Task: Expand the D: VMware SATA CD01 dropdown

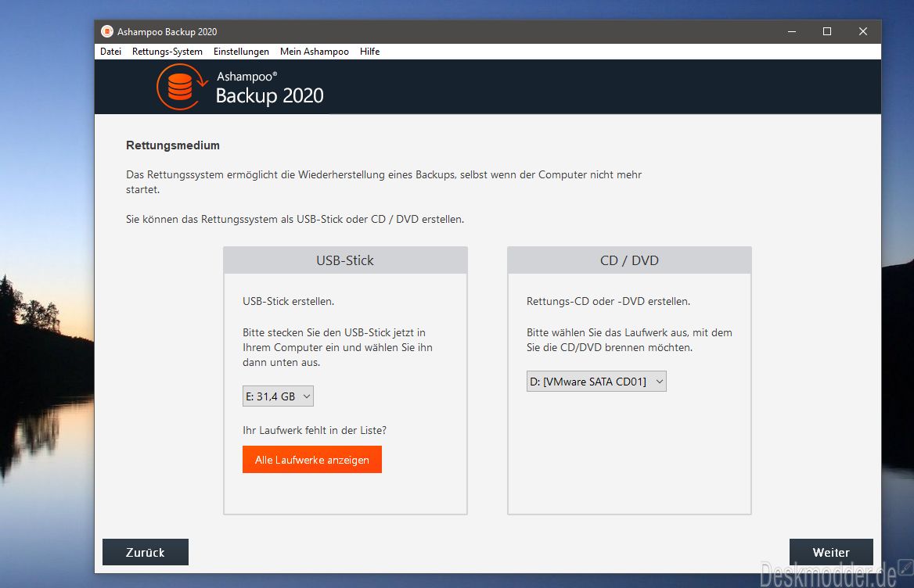Action: pyautogui.click(x=596, y=382)
